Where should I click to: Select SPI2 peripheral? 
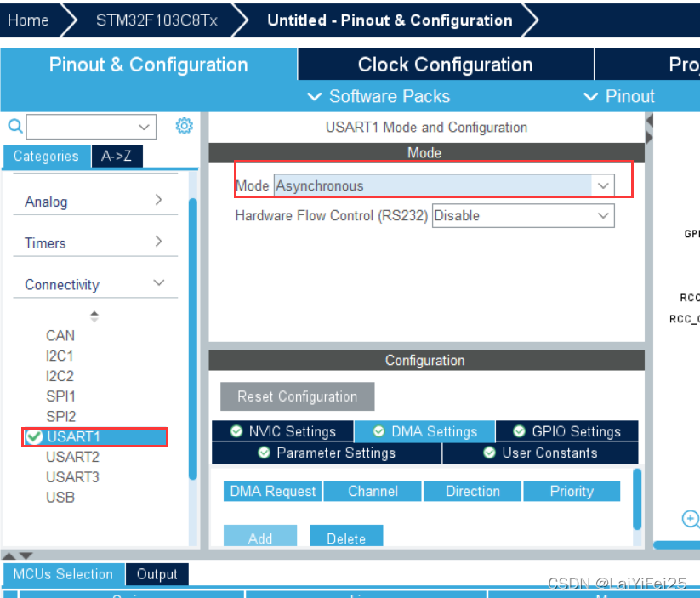pyautogui.click(x=60, y=416)
